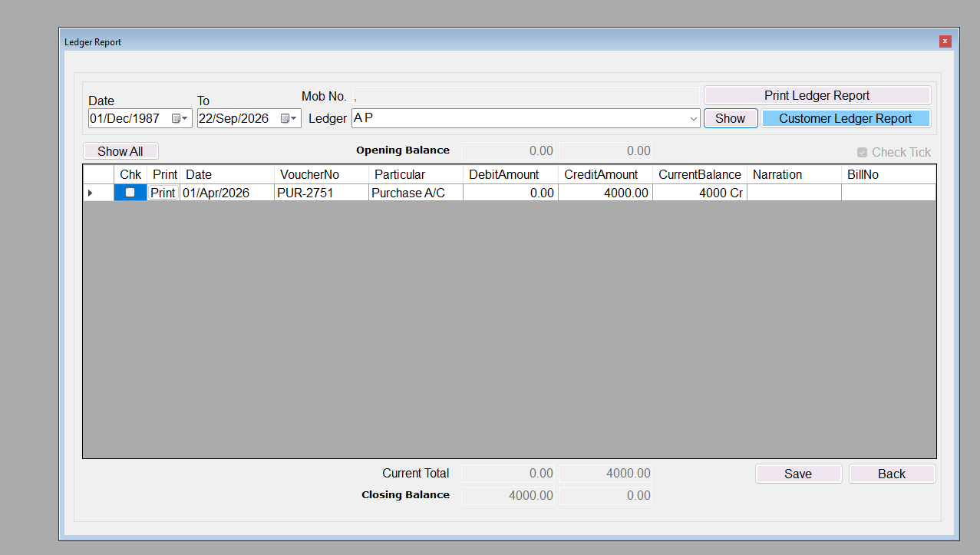Select the voucher cell PUR-2751
This screenshot has width=980, height=555.
(x=322, y=193)
